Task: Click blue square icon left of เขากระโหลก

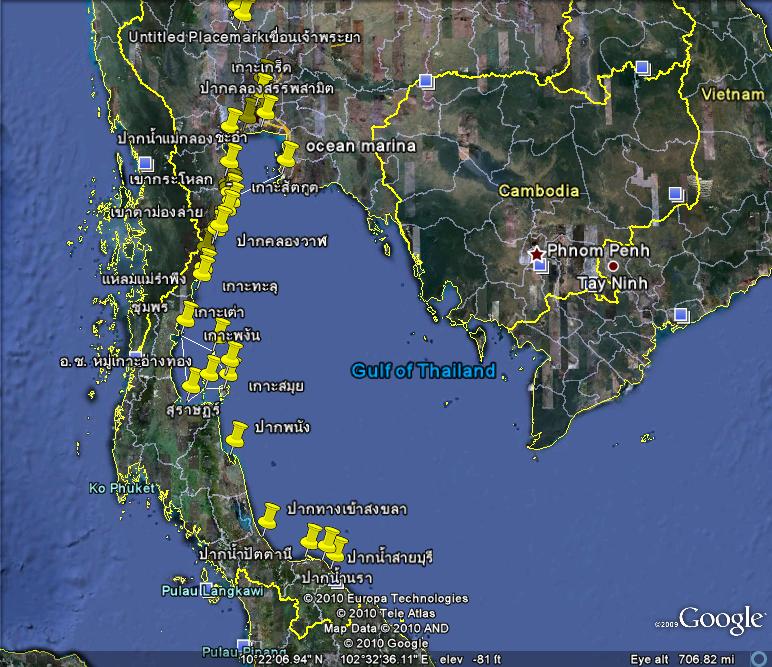Action: 146,163
